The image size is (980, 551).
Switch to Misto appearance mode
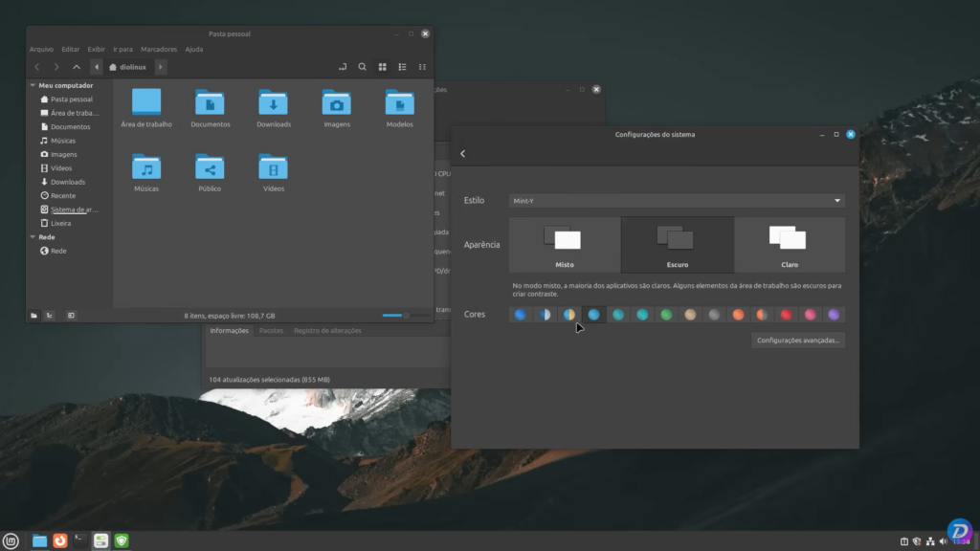(564, 244)
